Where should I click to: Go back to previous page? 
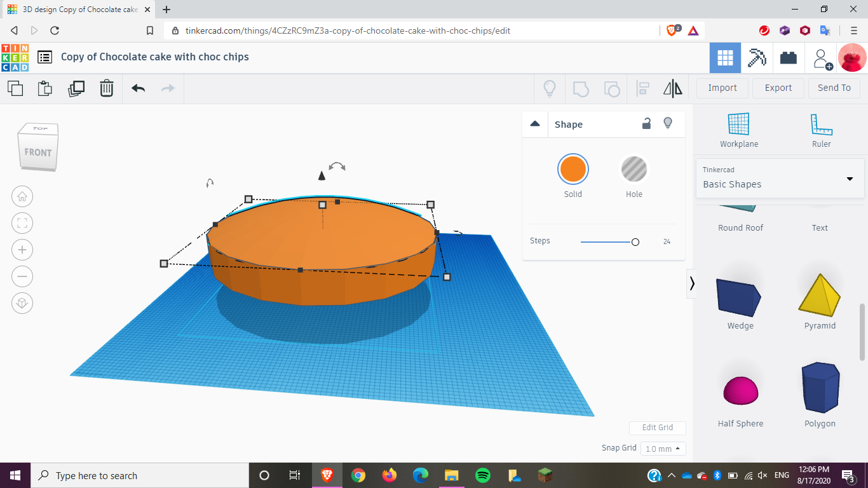(14, 30)
